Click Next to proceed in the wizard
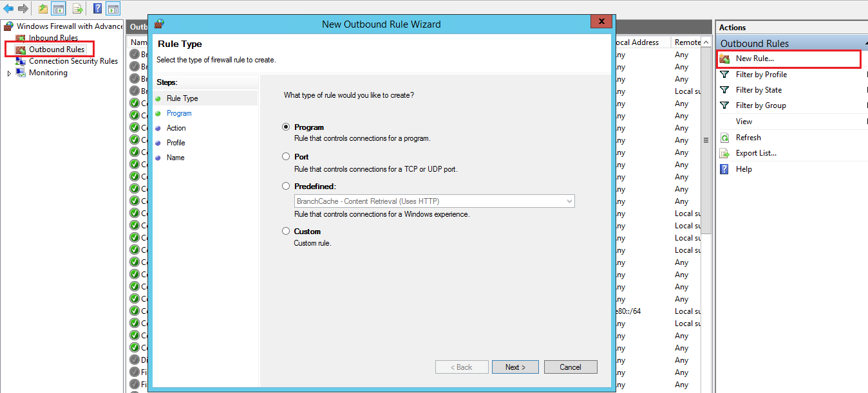 coord(514,367)
